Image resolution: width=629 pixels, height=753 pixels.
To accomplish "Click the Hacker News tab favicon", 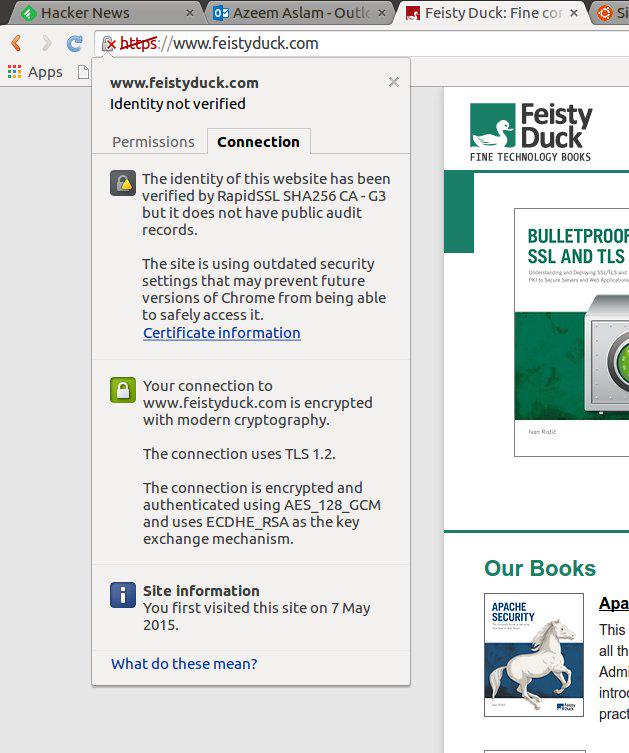I will 28,13.
